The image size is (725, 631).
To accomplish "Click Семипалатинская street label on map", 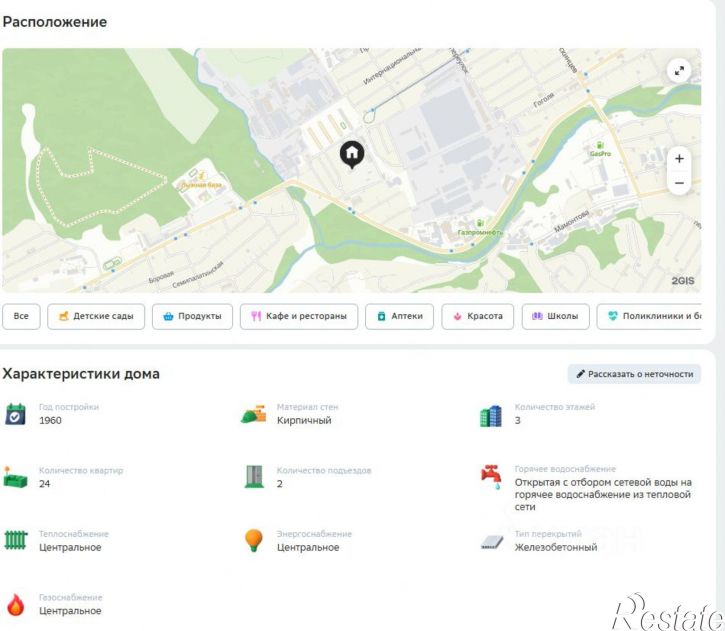I will click(x=198, y=274).
